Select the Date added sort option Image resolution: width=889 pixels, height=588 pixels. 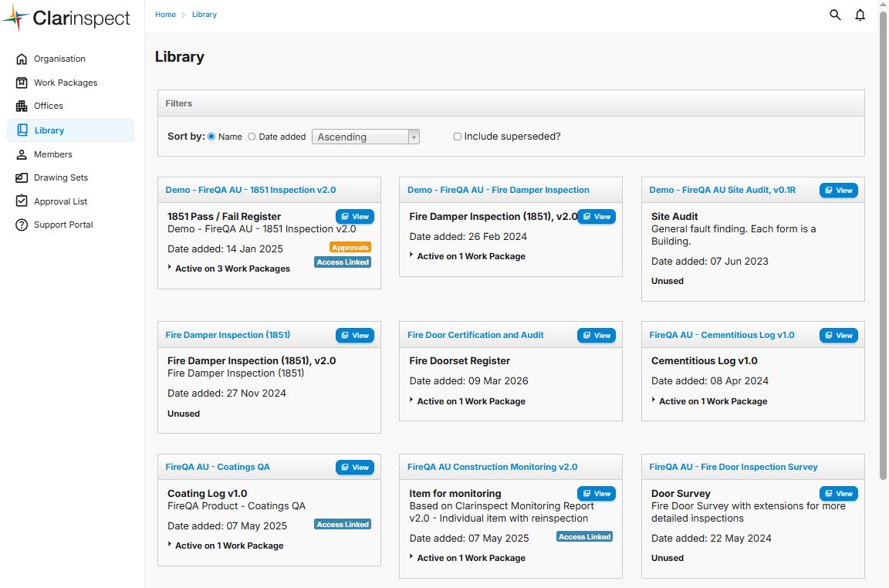[252, 137]
